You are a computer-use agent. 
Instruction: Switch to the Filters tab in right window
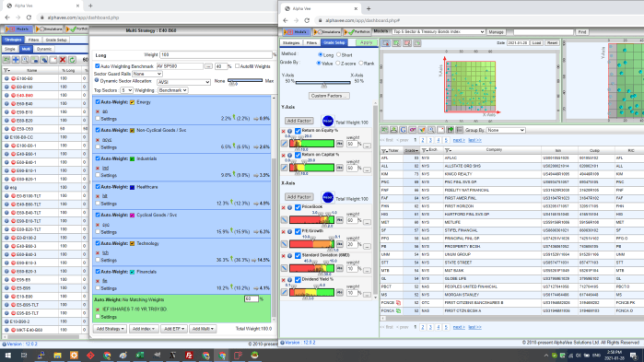tap(311, 42)
